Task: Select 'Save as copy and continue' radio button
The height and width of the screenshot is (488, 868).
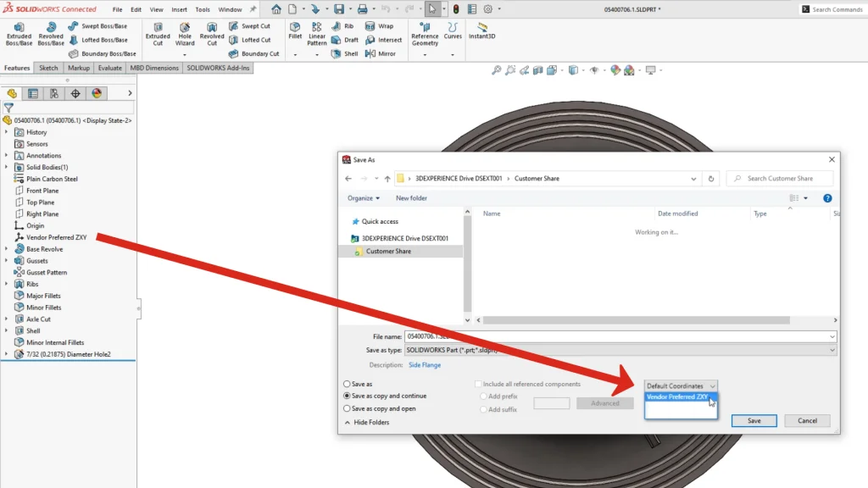Action: click(348, 396)
